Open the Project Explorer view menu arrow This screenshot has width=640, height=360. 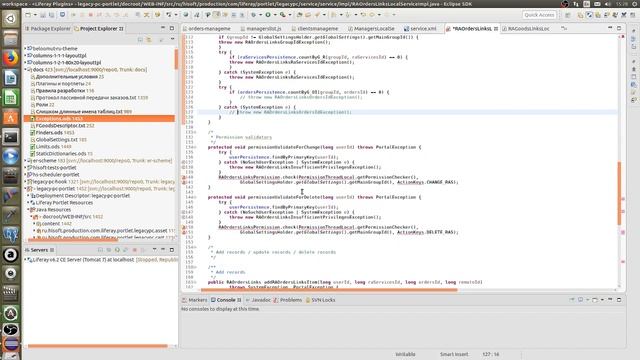pyautogui.click(x=172, y=39)
